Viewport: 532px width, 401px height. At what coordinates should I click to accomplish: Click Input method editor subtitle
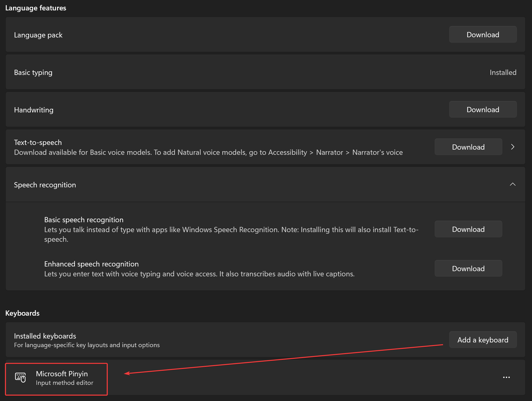65,383
